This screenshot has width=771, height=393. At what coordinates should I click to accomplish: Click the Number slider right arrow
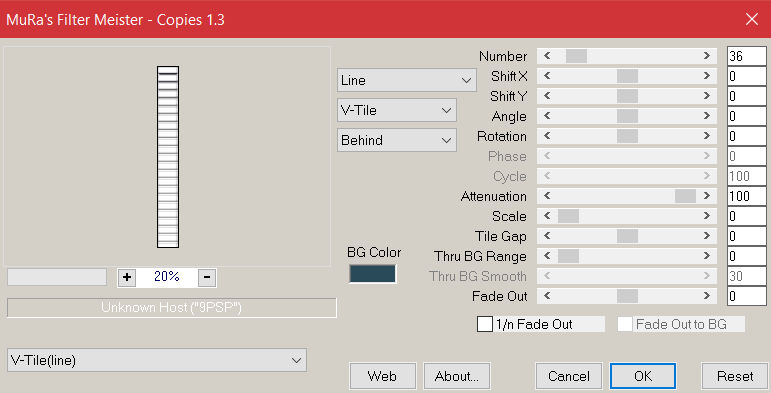[707, 56]
